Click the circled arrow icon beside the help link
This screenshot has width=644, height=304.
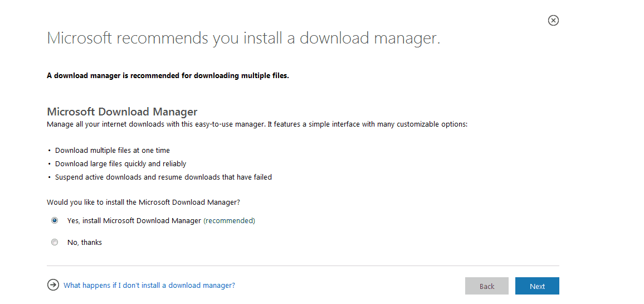click(53, 284)
